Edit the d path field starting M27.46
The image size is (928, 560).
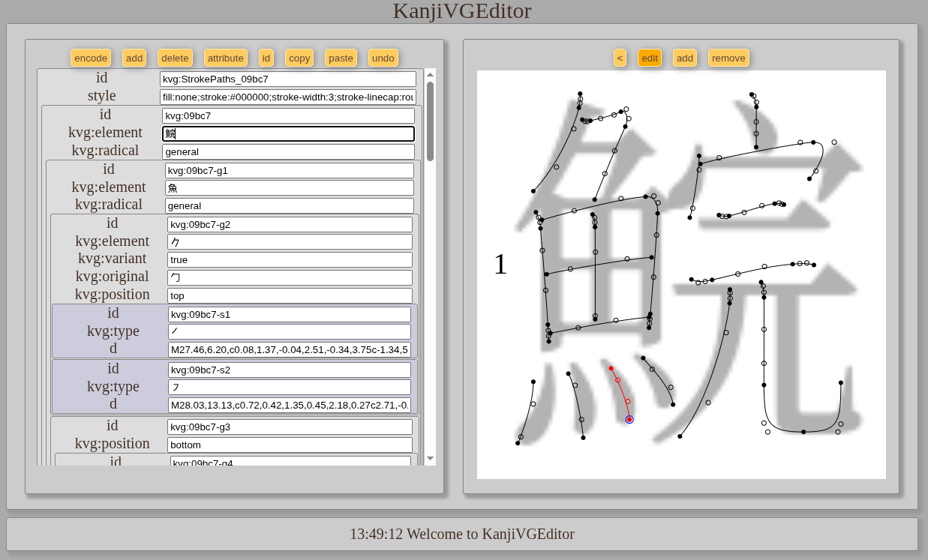coord(290,349)
